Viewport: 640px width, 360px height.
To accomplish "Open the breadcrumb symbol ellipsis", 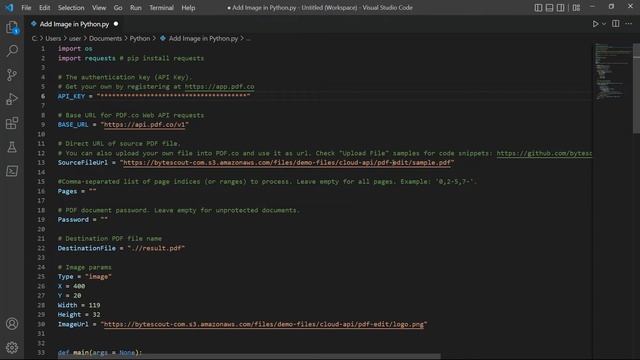I will (x=249, y=39).
